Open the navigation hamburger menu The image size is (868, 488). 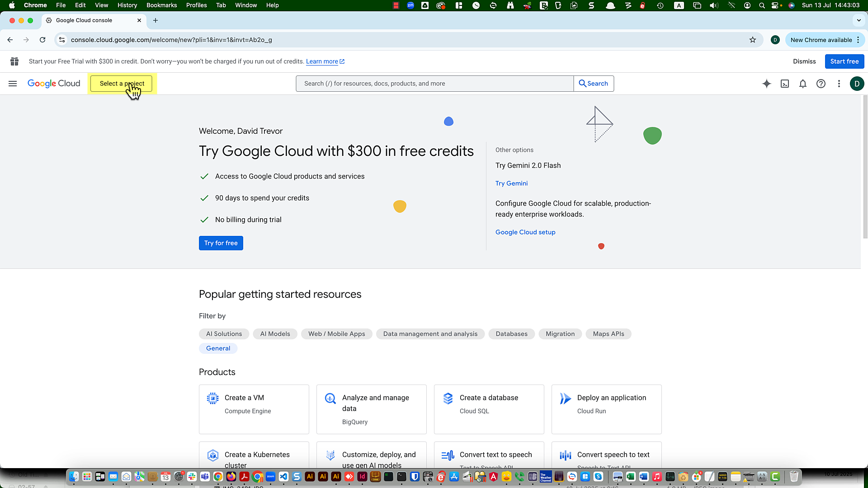(x=13, y=84)
